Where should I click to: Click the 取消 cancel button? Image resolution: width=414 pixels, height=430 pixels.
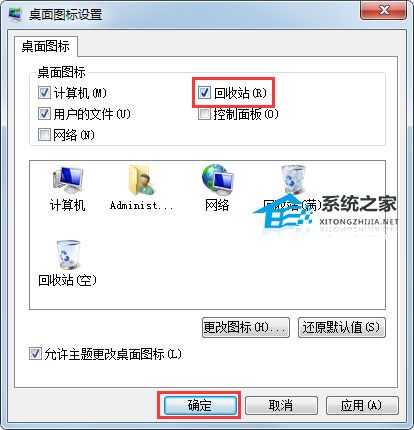click(281, 405)
